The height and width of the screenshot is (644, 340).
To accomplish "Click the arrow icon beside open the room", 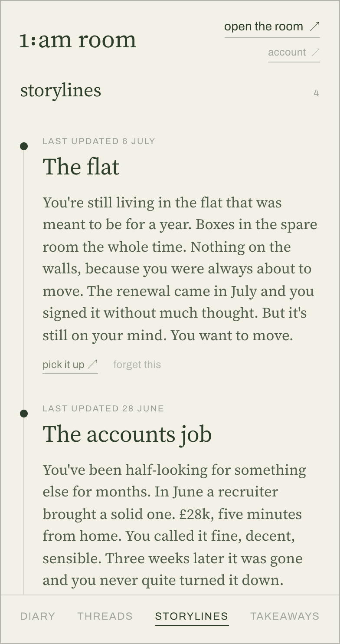I will click(x=315, y=27).
